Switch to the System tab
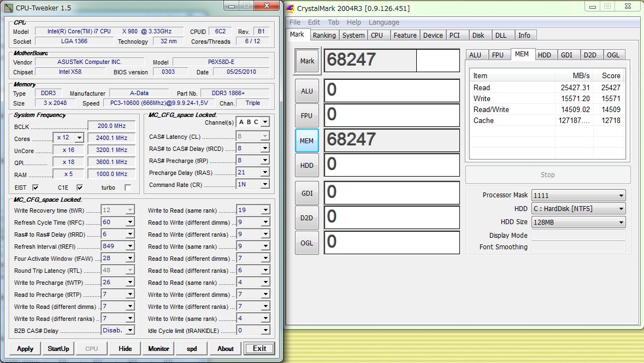The height and width of the screenshot is (363, 644). 353,36
